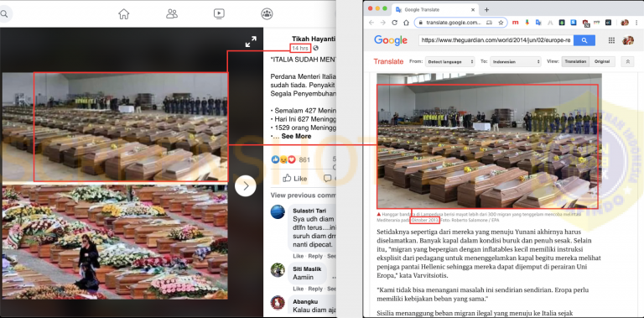Open the To Indonesian language dropdown
This screenshot has height=318, width=644.
click(516, 61)
